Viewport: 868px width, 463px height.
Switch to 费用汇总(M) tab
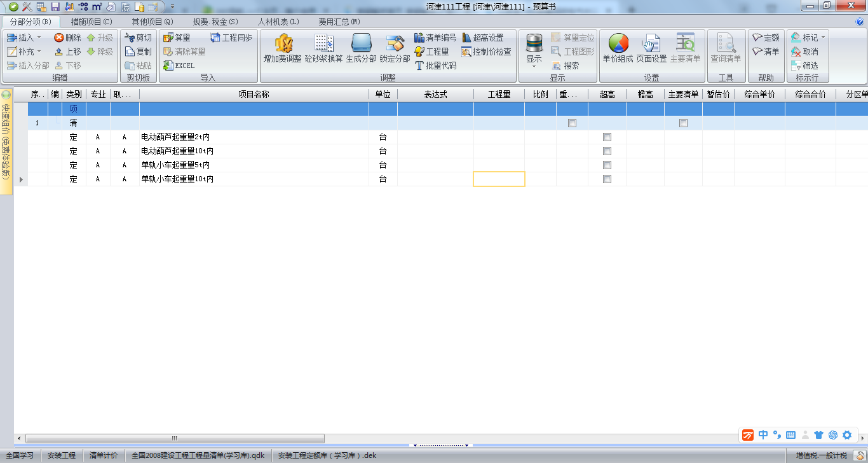tap(339, 22)
